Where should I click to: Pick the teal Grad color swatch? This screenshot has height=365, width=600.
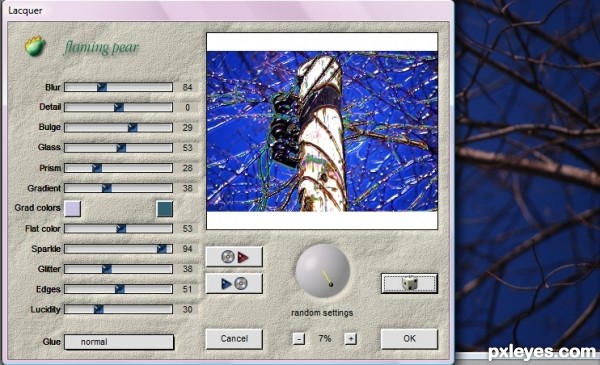point(165,209)
